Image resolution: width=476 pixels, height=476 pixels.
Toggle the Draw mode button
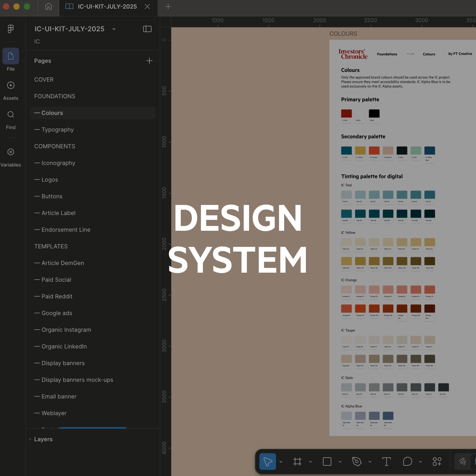462,461
